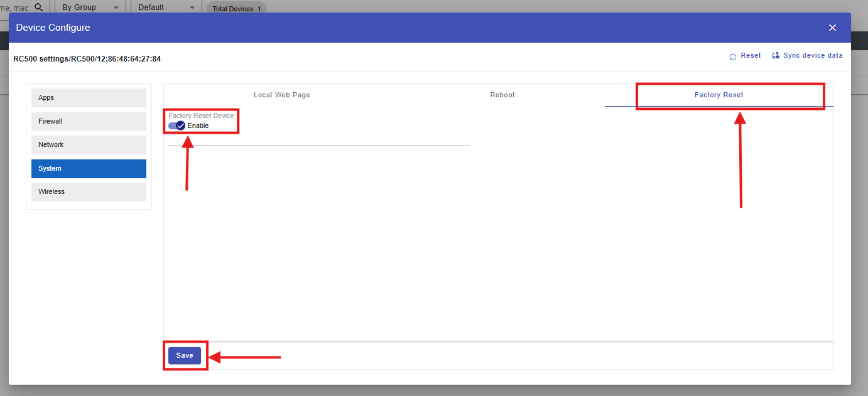The width and height of the screenshot is (868, 396).
Task: Select Network in the sidebar
Action: point(89,145)
